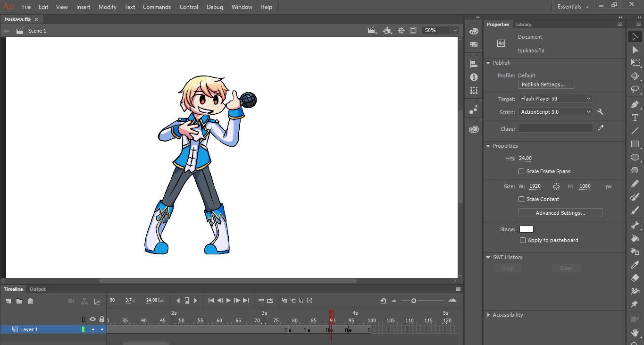This screenshot has height=345, width=644.
Task: Select the Eyedropper tool
Action: click(635, 265)
